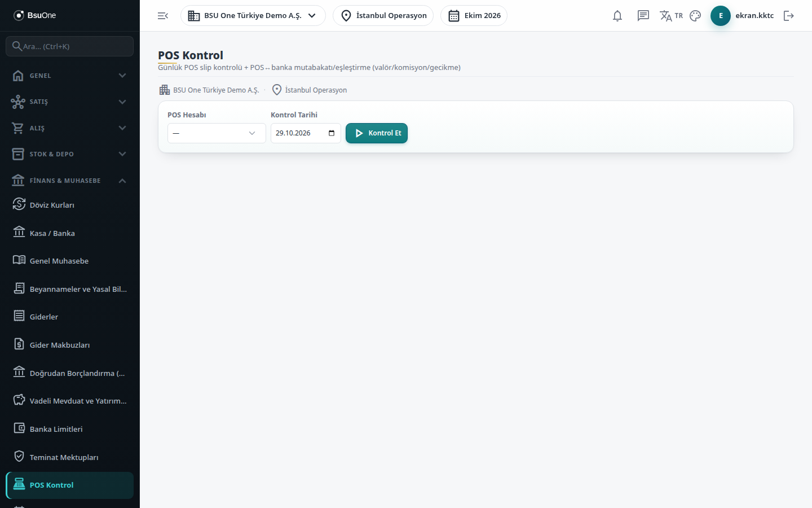The image size is (812, 508).
Task: Open Beyannameler ve Yasal Bildirimler
Action: pos(70,289)
